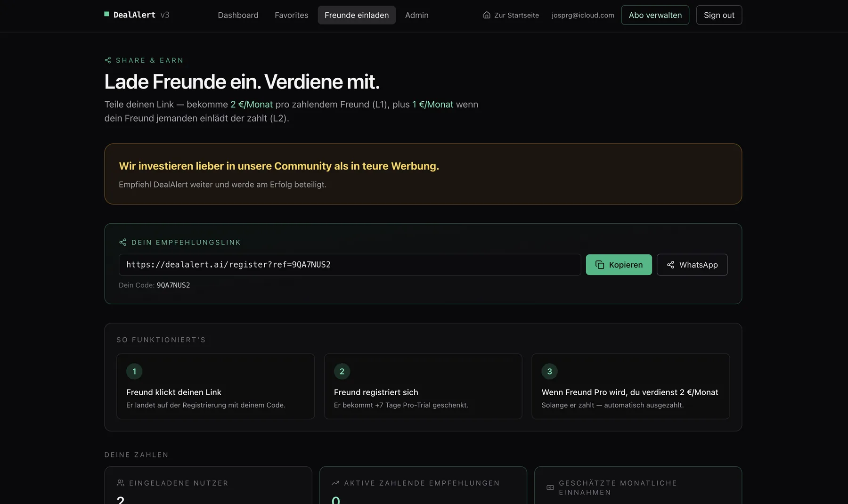
Task: Click 'Solange er zahlt — automatisch ausgezahlt.' text
Action: point(612,405)
